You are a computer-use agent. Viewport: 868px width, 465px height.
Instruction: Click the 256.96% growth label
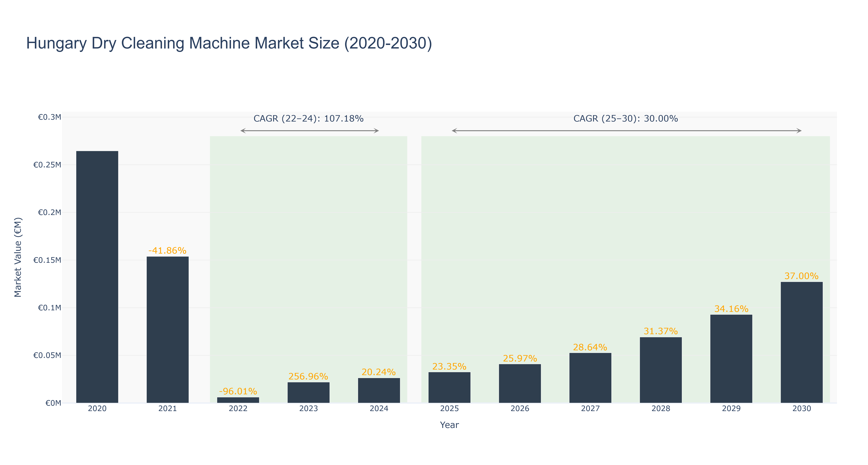pyautogui.click(x=308, y=376)
